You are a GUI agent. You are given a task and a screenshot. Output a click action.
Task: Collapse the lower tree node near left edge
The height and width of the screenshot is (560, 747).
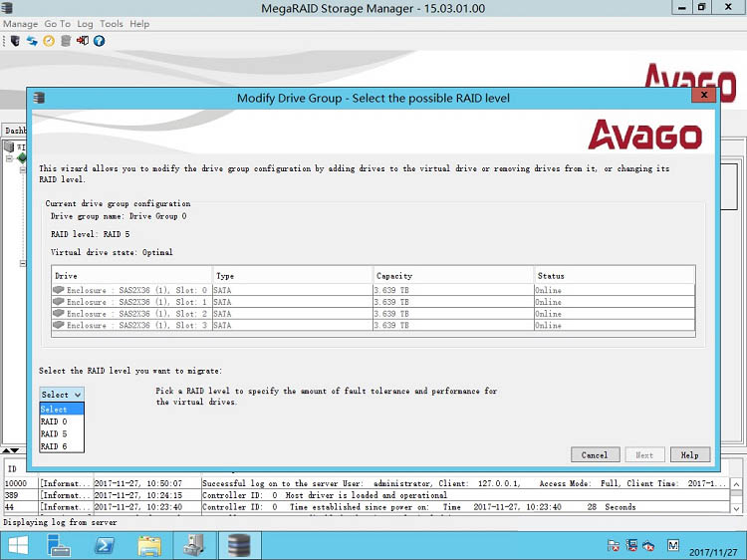[23, 263]
